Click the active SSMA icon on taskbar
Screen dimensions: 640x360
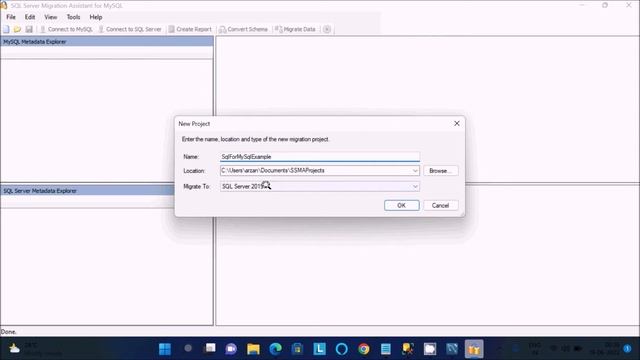(x=474, y=349)
